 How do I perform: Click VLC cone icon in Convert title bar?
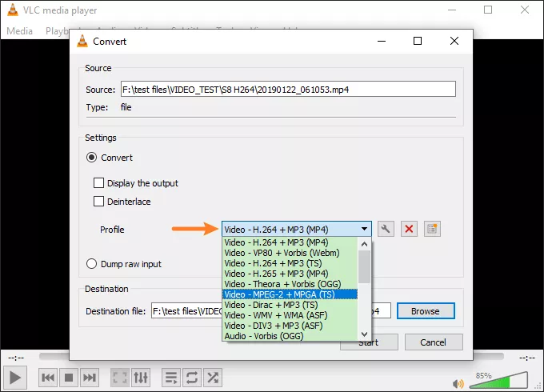click(x=82, y=42)
